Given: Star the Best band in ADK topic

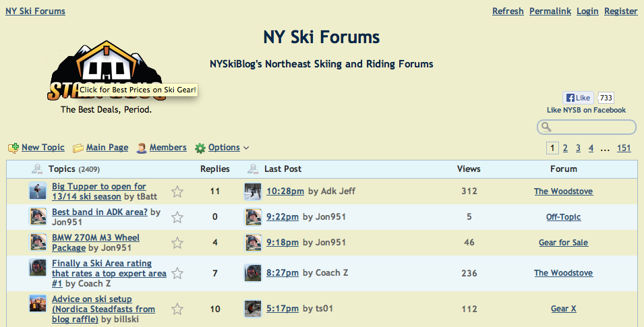Looking at the screenshot, I should (177, 217).
